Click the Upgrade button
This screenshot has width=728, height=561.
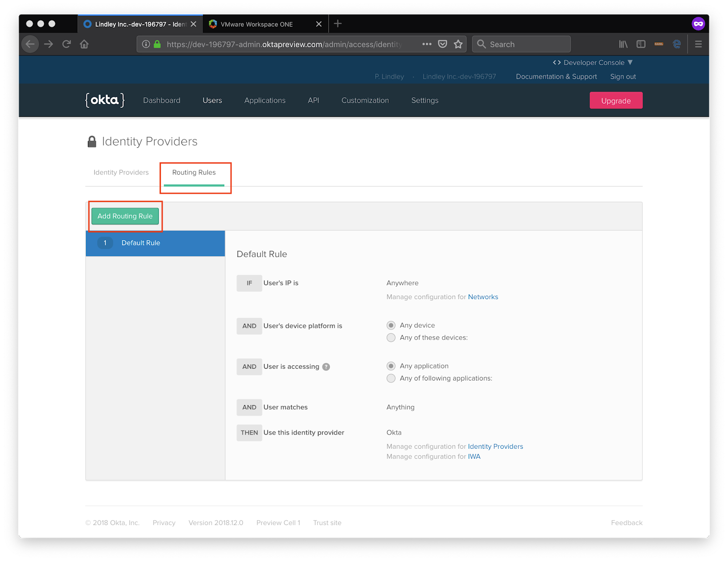tap(616, 100)
